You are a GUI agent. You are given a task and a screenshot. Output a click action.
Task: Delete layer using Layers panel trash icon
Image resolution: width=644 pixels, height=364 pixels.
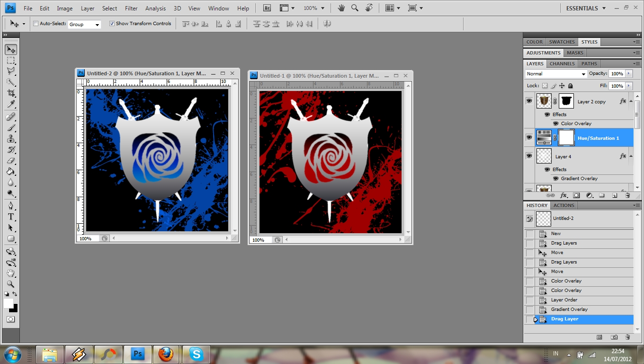pyautogui.click(x=627, y=195)
